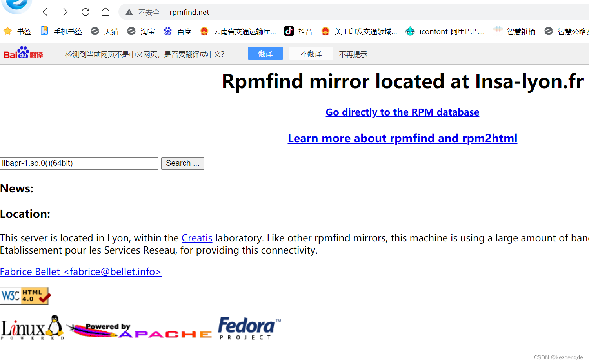Open the browser home page
The height and width of the screenshot is (364, 589).
[105, 12]
